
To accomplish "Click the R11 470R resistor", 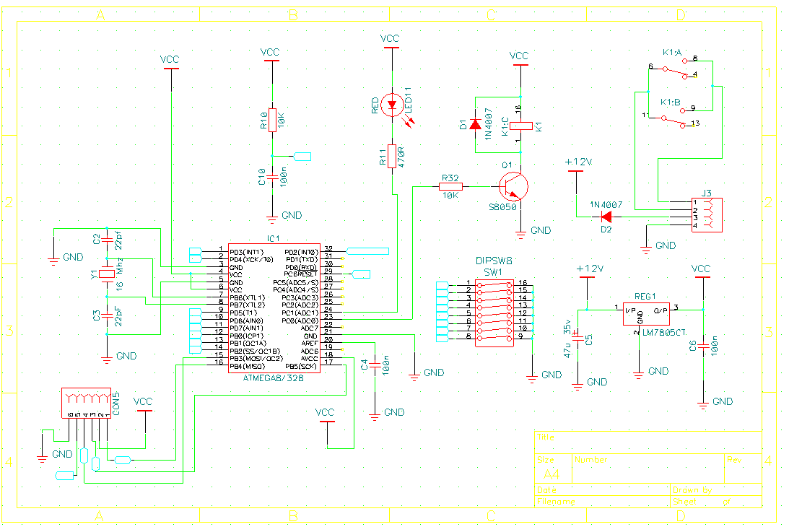I will pyautogui.click(x=392, y=156).
